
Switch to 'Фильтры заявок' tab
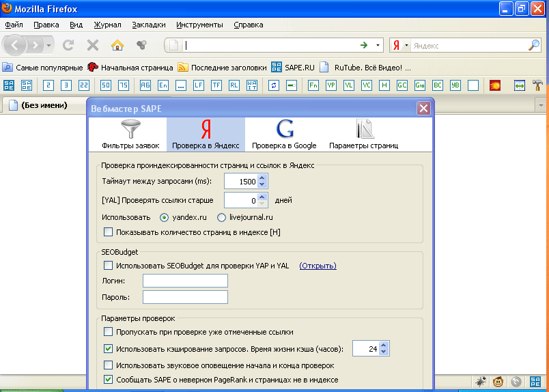click(130, 135)
